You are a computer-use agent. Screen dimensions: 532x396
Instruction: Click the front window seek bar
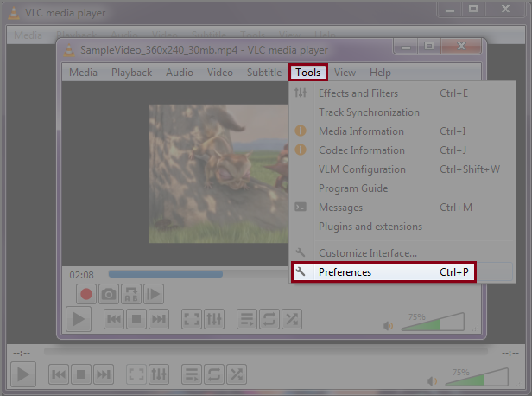click(199, 274)
